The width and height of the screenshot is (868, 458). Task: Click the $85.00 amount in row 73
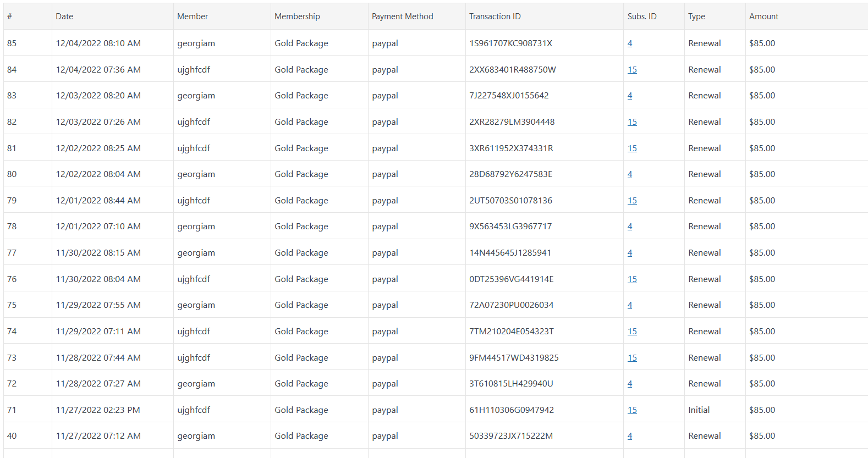point(762,358)
